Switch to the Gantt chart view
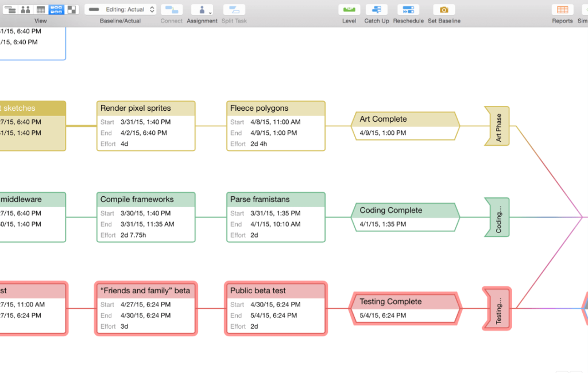Screen dimensions: 588x373 click(x=10, y=9)
